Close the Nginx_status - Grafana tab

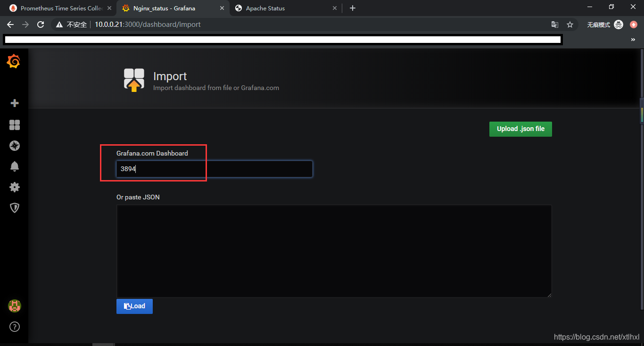pyautogui.click(x=222, y=8)
